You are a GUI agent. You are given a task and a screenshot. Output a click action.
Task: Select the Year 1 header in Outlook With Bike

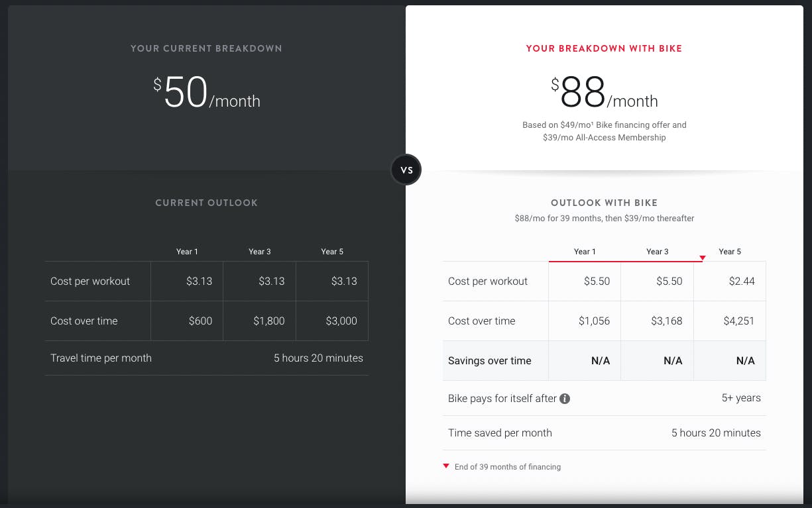tap(585, 252)
